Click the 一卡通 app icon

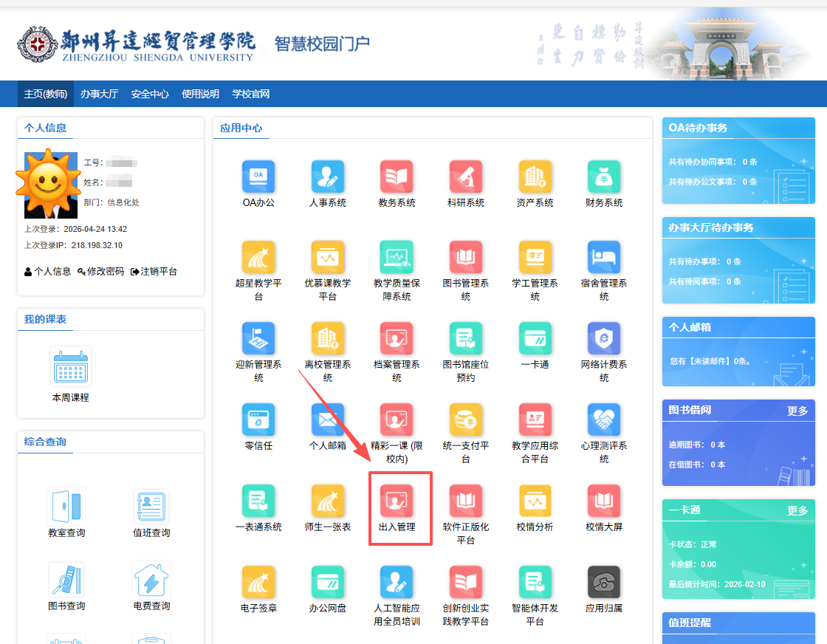pyautogui.click(x=535, y=338)
